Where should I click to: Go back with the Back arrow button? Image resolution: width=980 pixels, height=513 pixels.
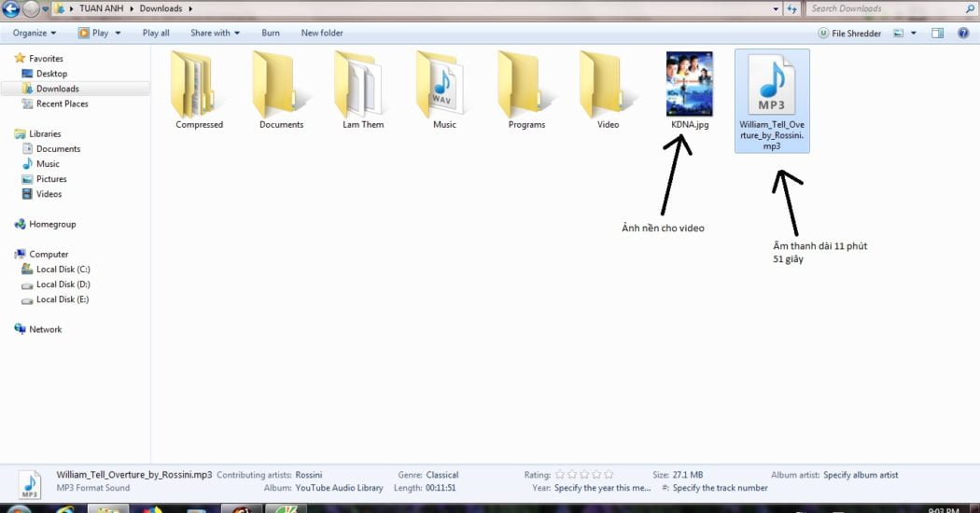point(10,8)
